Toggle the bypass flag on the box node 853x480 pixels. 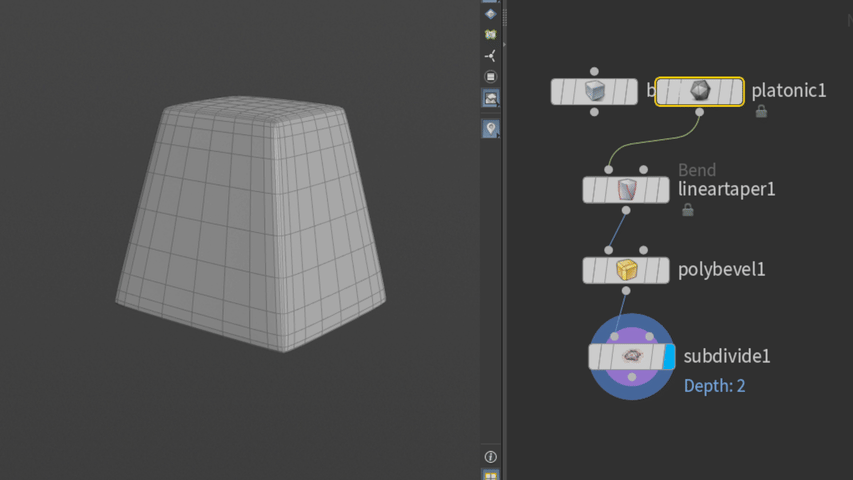[558, 91]
